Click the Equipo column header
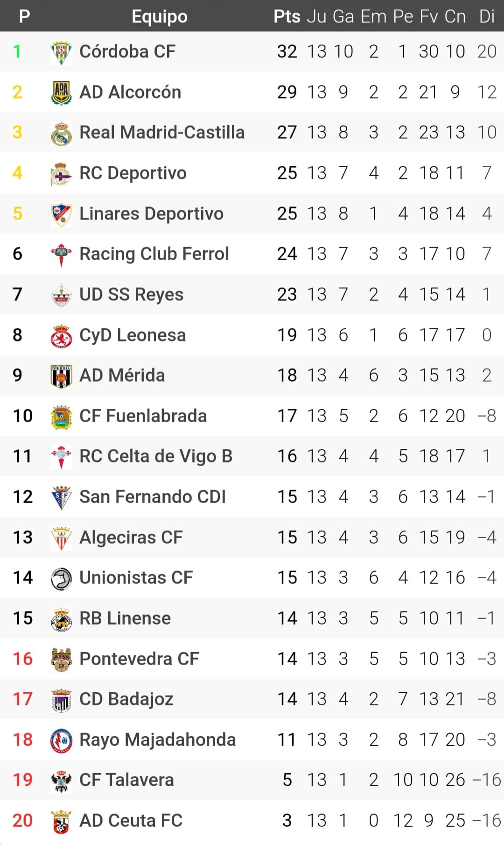This screenshot has height=845, width=504. click(160, 16)
